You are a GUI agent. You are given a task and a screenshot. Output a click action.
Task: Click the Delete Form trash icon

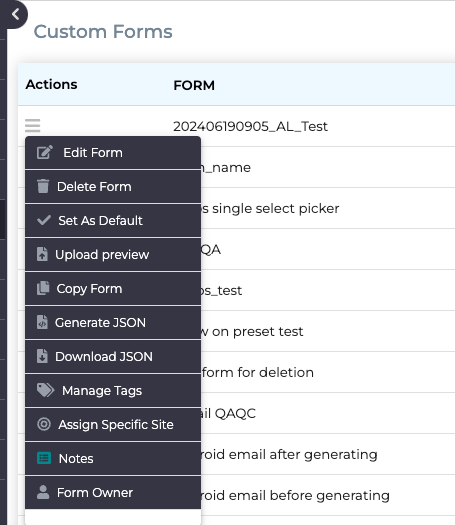click(x=43, y=186)
